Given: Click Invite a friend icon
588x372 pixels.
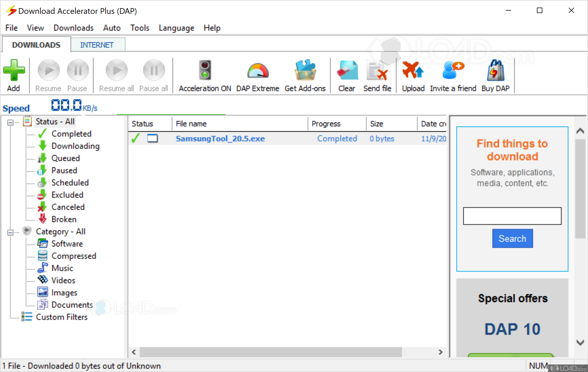Looking at the screenshot, I should click(453, 71).
